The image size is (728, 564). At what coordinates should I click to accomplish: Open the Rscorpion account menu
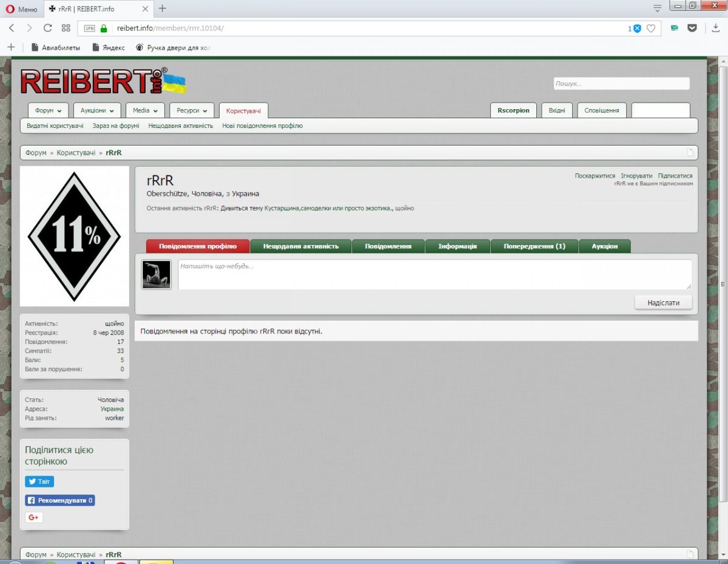click(513, 110)
